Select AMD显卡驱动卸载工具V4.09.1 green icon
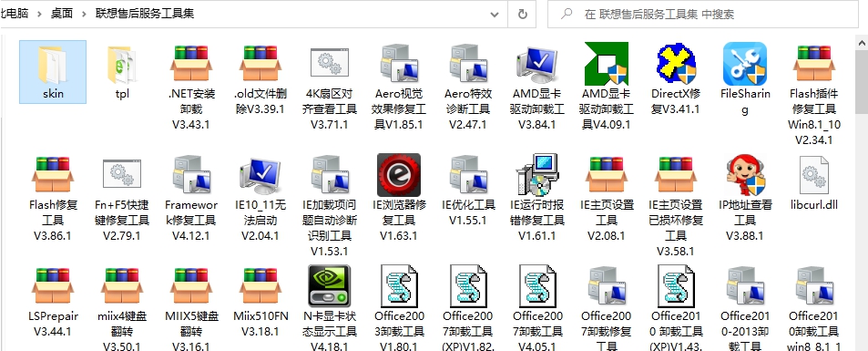This screenshot has height=351, width=868. [x=607, y=65]
